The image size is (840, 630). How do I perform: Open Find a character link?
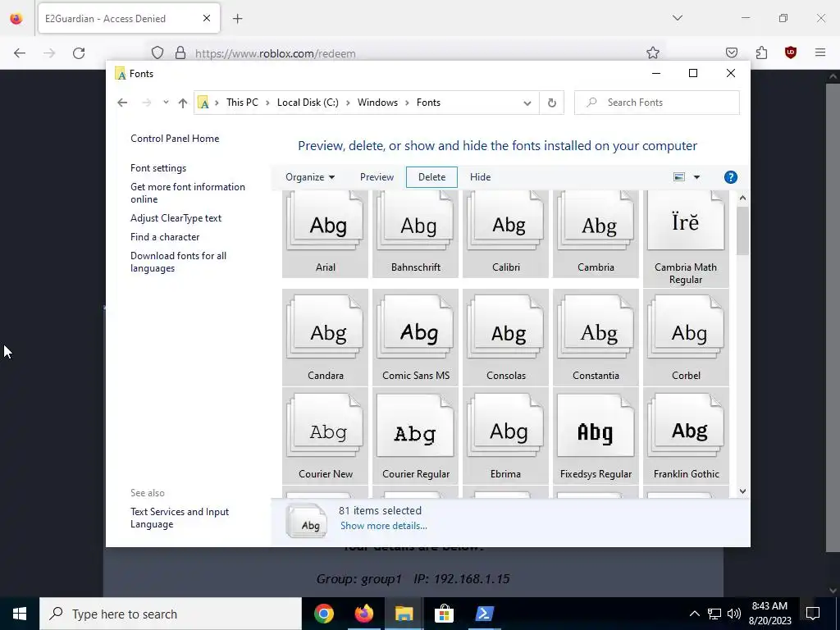coord(164,237)
